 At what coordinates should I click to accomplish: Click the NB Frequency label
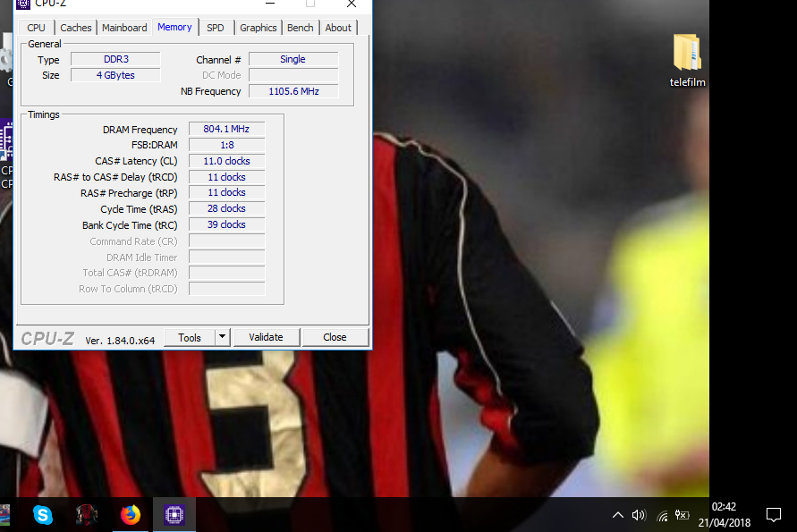(210, 92)
